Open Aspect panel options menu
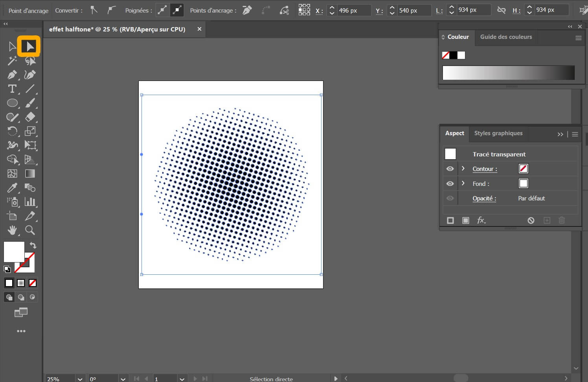The height and width of the screenshot is (382, 588). point(575,134)
